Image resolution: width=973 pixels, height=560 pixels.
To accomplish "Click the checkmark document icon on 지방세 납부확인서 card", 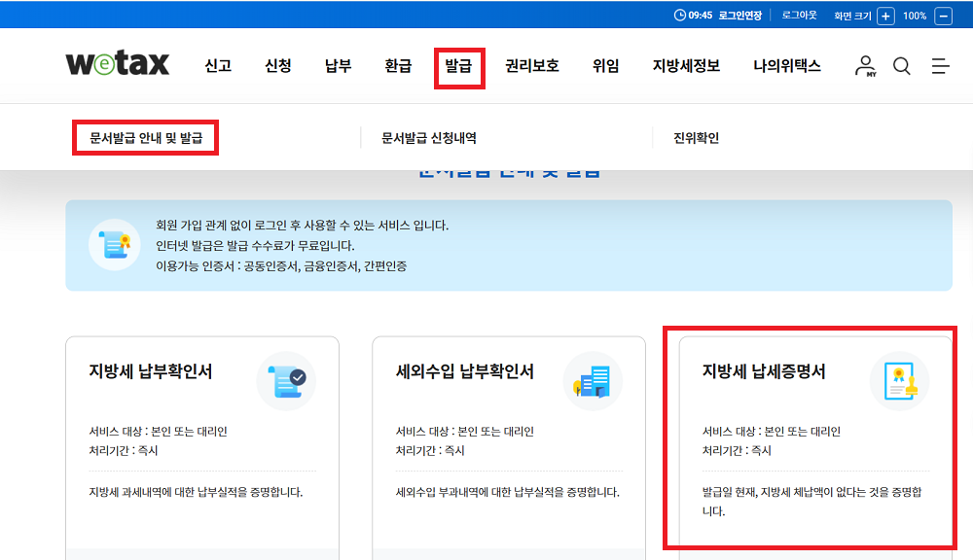I will [x=287, y=381].
